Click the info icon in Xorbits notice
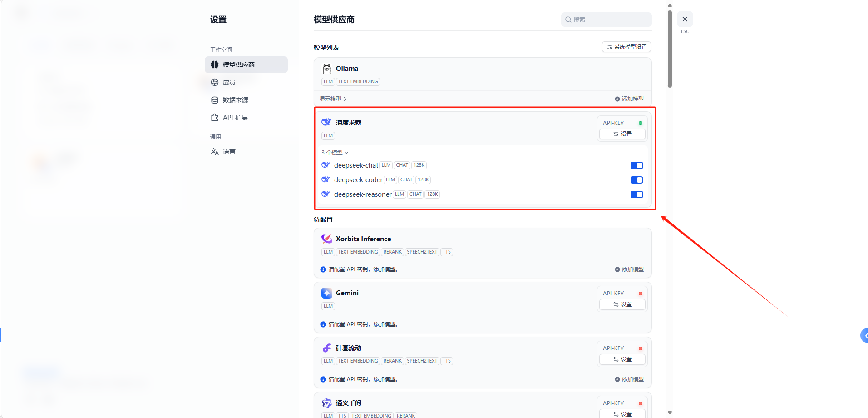The image size is (868, 418). point(323,269)
